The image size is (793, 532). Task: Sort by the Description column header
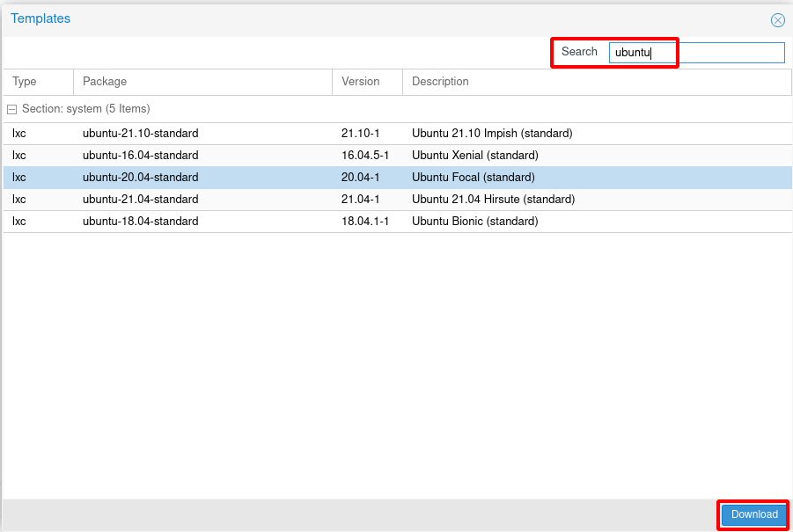point(440,82)
